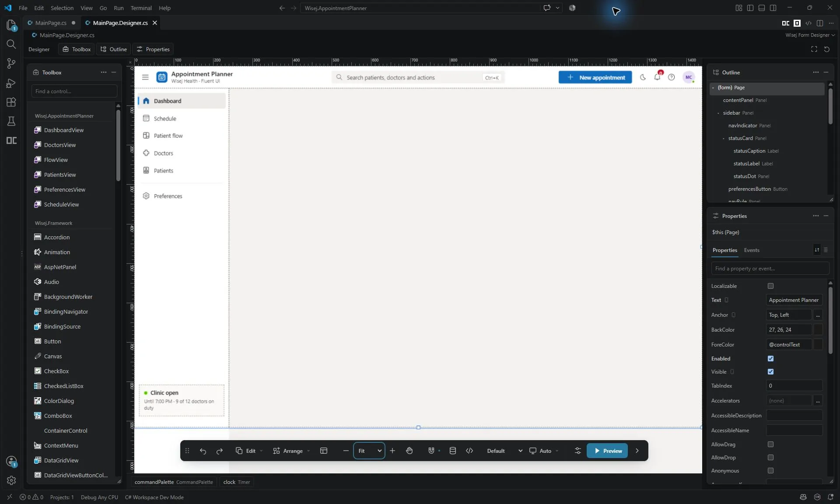Collapse the sidebar node in Outline
Screen dimensions: 840x504
(718, 113)
